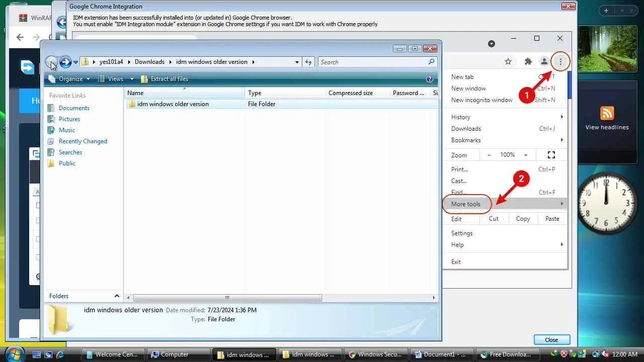Click the Chrome profile avatar icon
The height and width of the screenshot is (362, 644).
(x=544, y=61)
